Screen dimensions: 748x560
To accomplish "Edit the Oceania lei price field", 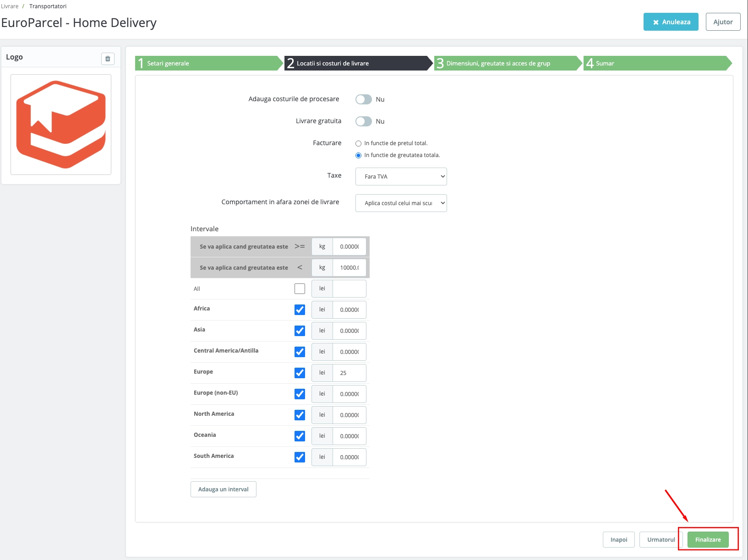I will 349,436.
